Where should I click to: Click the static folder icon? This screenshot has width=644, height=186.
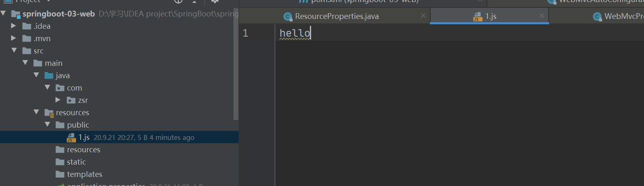(x=60, y=162)
